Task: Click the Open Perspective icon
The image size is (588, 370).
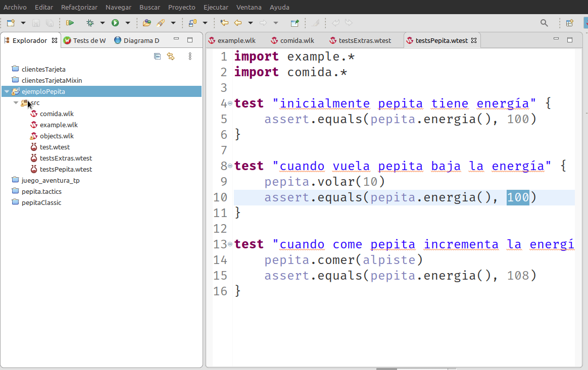Action: (569, 23)
